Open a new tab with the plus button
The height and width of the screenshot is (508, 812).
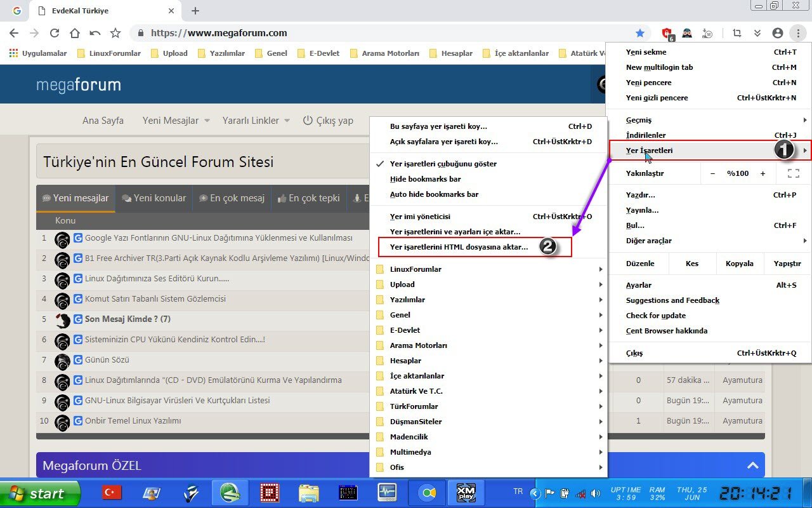coord(195,11)
